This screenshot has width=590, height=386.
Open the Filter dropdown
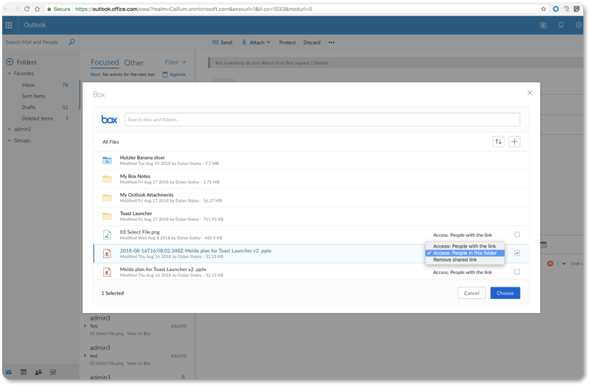click(176, 62)
